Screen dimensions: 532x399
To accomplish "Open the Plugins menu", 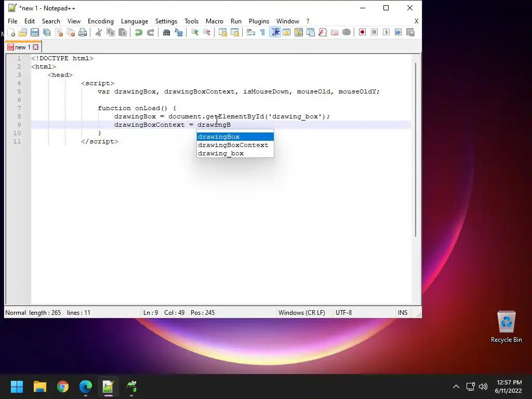I will (259, 21).
